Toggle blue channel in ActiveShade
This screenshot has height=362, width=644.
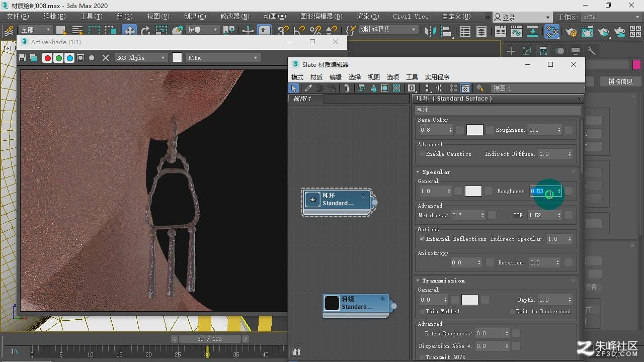(69, 58)
